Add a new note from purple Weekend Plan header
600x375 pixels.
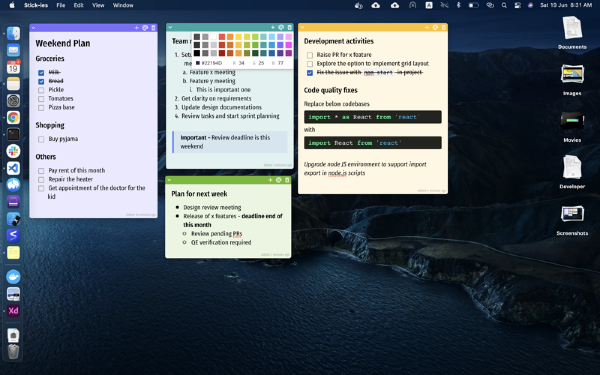(x=137, y=28)
